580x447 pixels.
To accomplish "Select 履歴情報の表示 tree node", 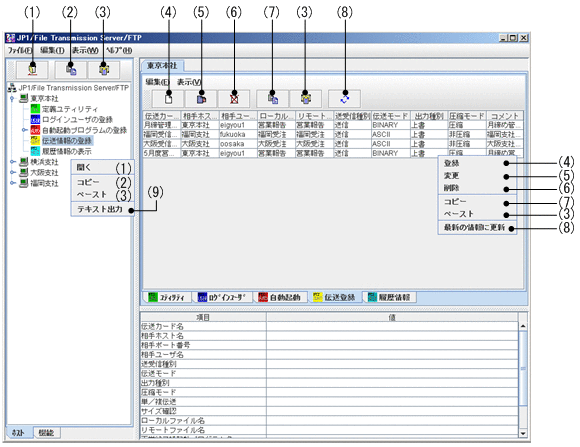I will (61, 151).
